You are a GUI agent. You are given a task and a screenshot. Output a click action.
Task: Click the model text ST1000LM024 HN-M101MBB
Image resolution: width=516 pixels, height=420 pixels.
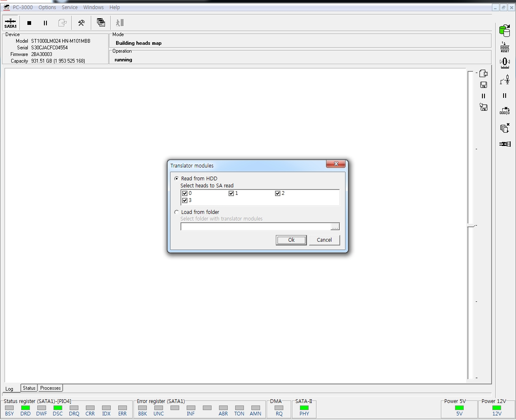coord(61,41)
